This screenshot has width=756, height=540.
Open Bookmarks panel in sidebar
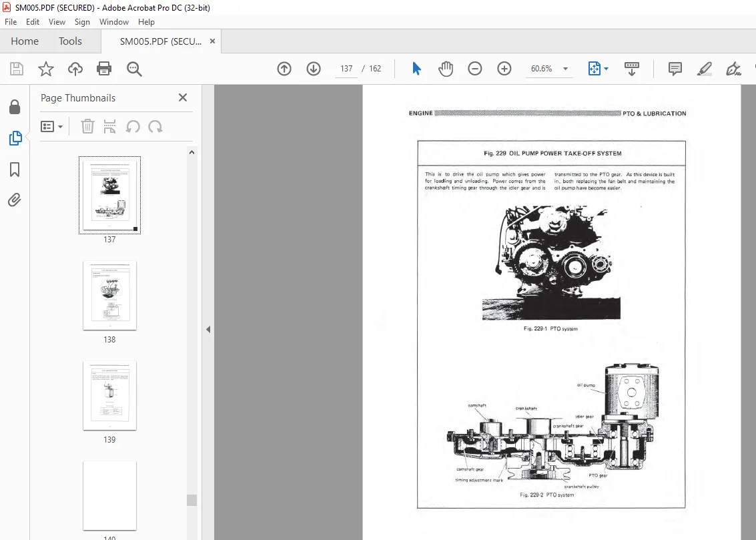(x=15, y=170)
